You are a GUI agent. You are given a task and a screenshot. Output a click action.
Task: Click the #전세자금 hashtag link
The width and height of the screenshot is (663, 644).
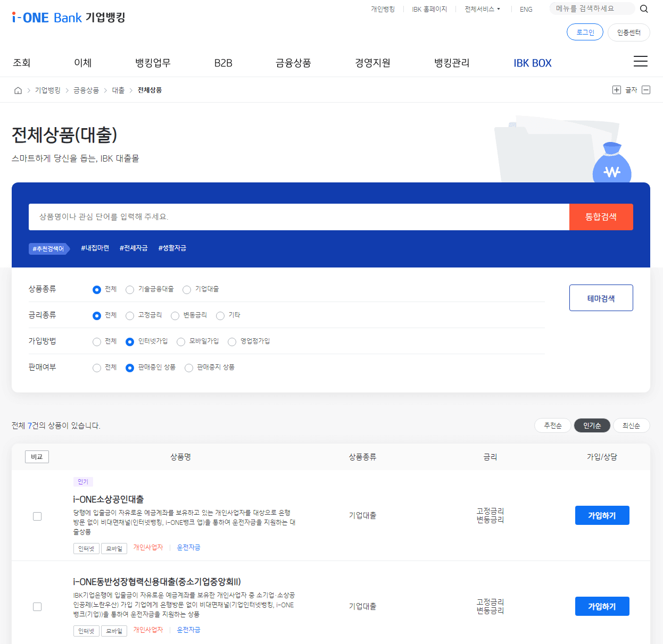pyautogui.click(x=134, y=248)
